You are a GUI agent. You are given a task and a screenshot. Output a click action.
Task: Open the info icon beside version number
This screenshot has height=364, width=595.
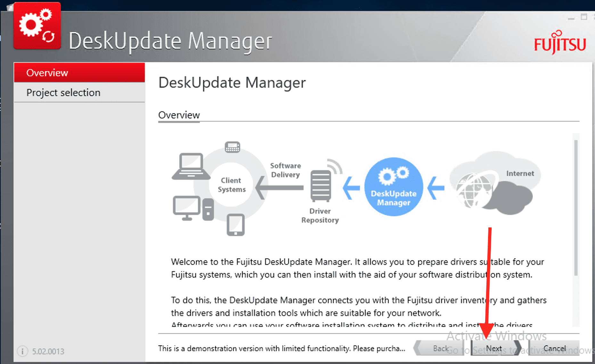point(22,351)
